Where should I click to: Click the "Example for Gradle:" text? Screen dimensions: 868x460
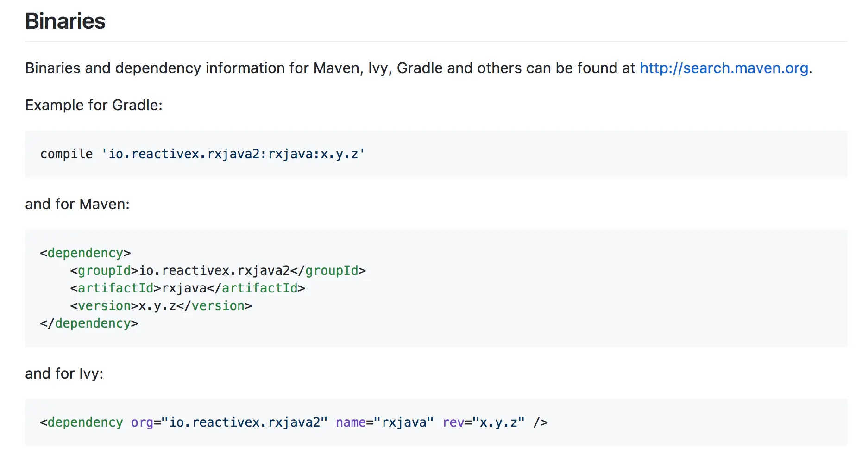click(94, 105)
